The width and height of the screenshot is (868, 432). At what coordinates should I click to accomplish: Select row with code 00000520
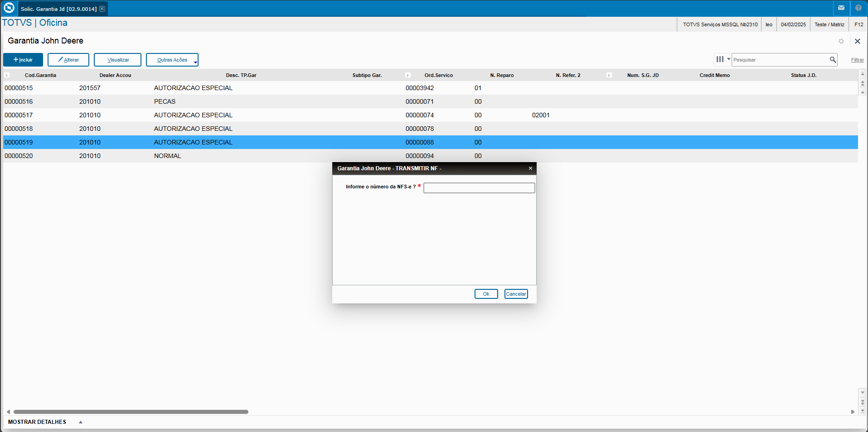click(431, 156)
